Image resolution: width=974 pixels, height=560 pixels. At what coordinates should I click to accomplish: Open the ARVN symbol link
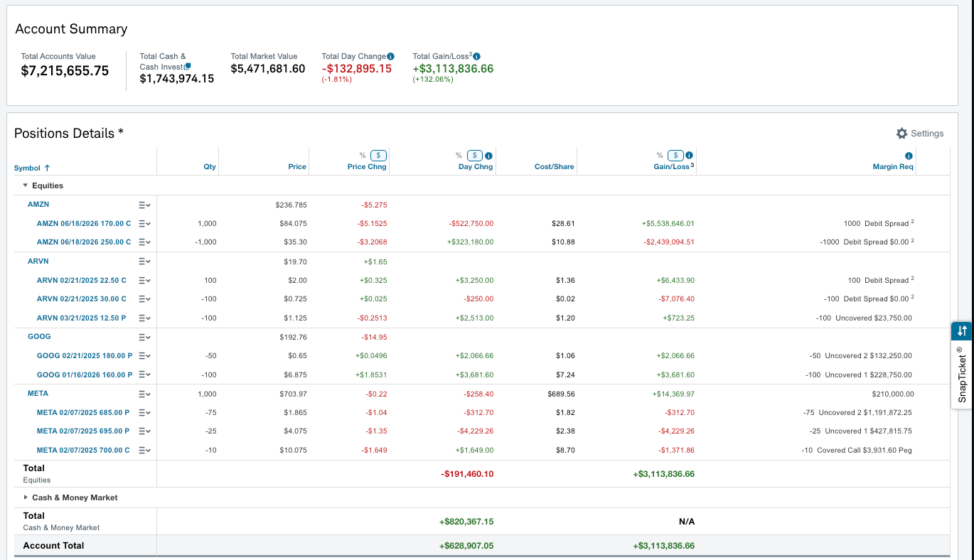coord(38,262)
